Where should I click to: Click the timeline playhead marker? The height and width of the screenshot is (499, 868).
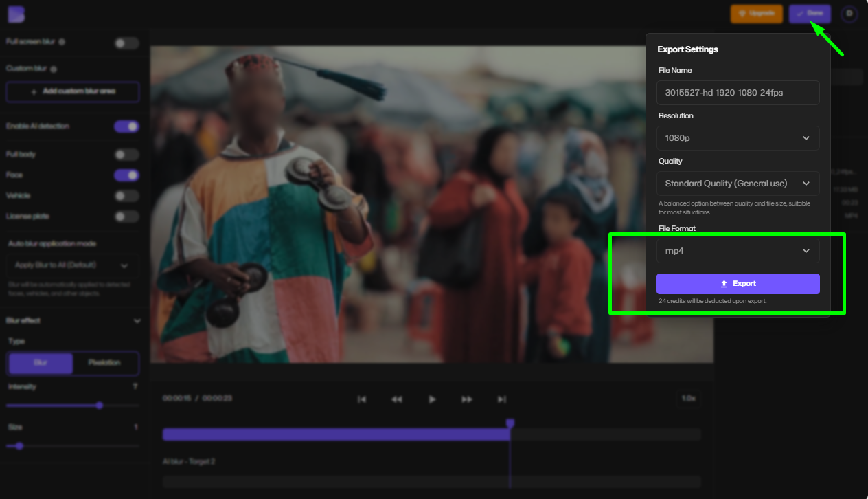[510, 423]
